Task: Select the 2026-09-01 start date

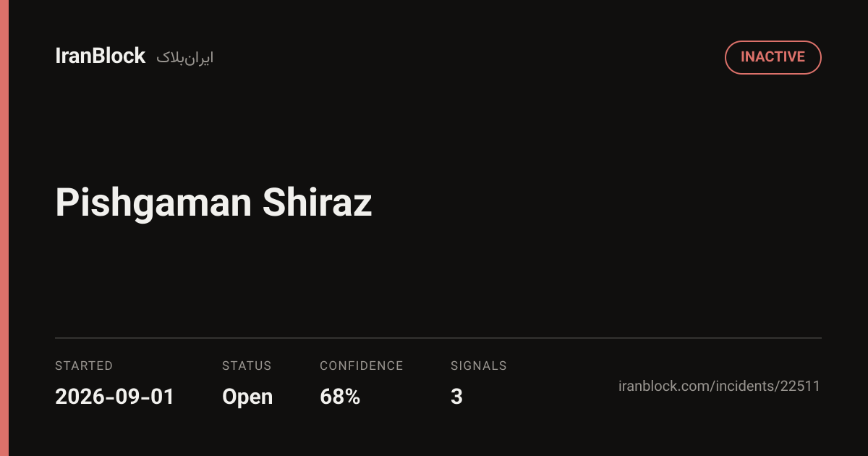Action: (115, 397)
